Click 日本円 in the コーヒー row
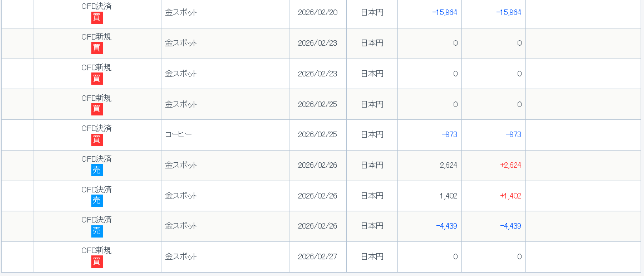644x276 pixels. point(372,134)
